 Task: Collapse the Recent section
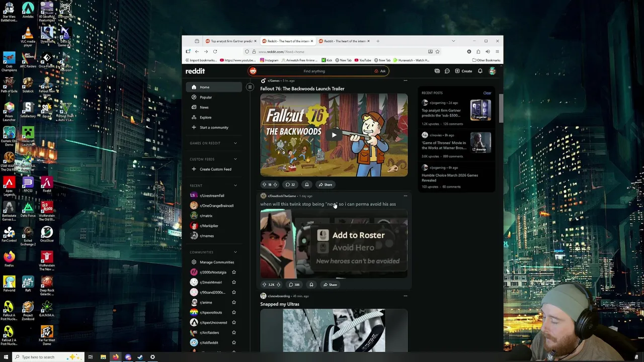[235, 186]
